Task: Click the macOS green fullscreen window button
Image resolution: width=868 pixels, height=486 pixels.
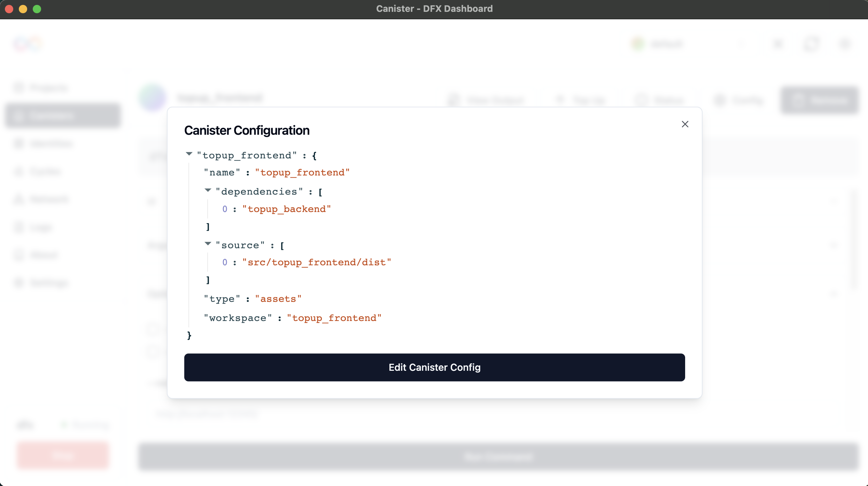Action: [37, 9]
